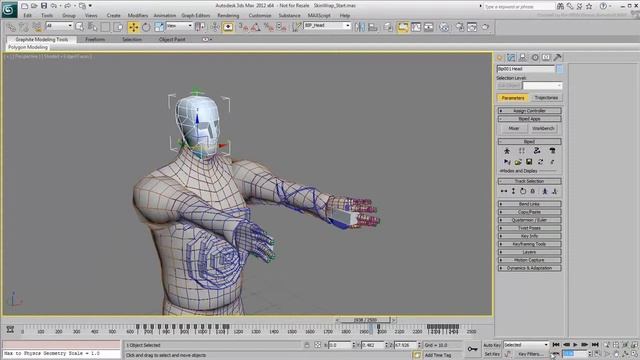Click the Key Filters button
The image size is (640, 360).
pyautogui.click(x=531, y=354)
